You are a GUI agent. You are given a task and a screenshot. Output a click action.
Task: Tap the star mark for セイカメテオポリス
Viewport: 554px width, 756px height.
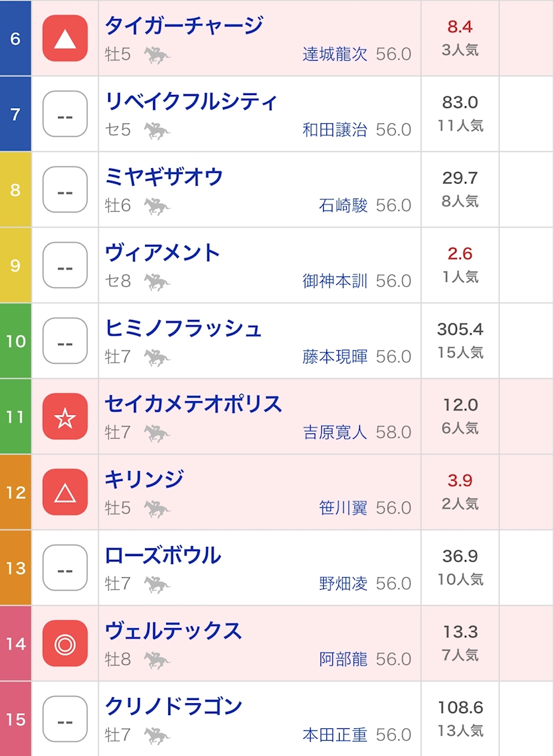(65, 416)
